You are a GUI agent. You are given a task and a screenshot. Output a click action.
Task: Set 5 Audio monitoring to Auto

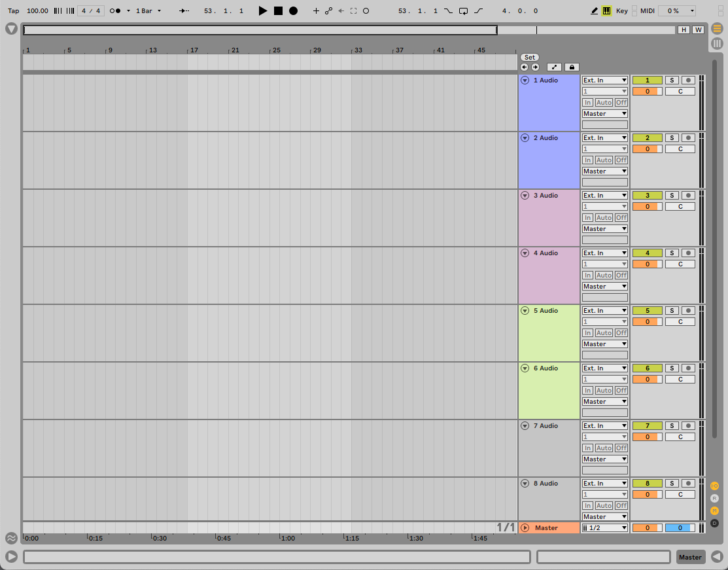[604, 333]
